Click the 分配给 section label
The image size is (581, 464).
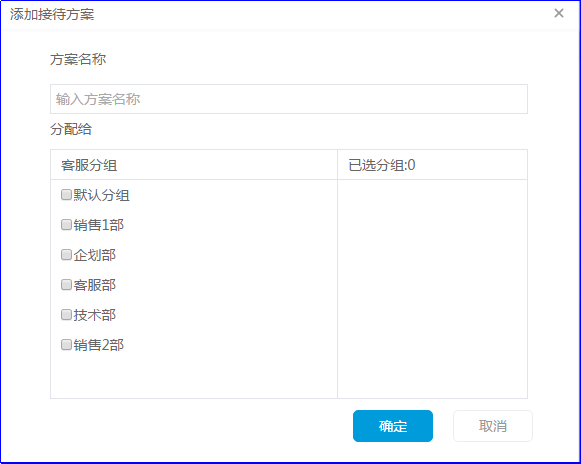(x=71, y=129)
